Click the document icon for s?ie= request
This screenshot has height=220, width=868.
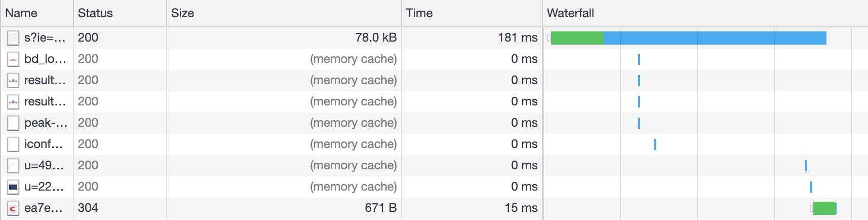pos(13,38)
